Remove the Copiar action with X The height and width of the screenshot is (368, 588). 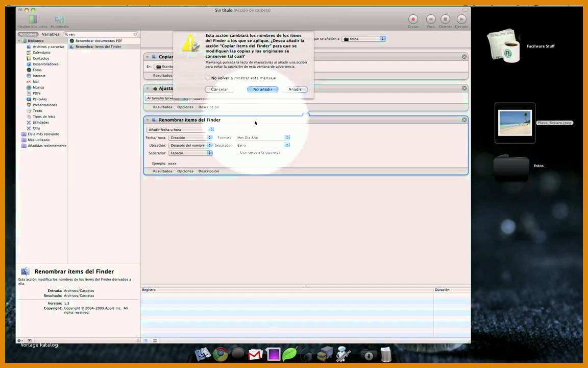[x=464, y=57]
